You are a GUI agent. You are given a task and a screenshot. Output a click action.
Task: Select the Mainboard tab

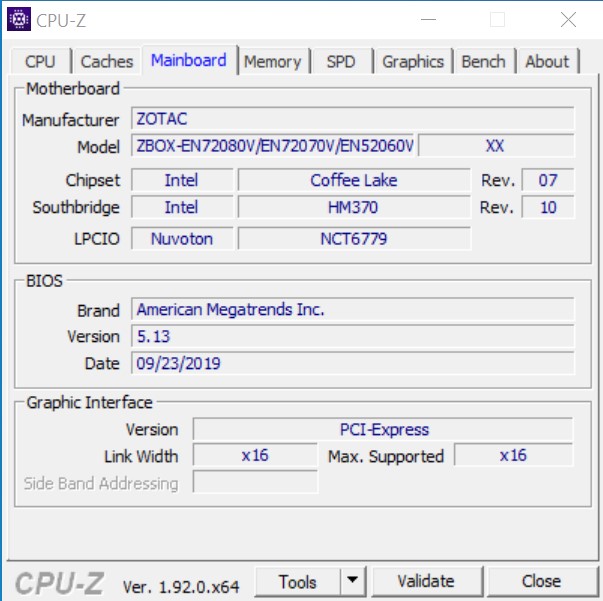tap(189, 60)
